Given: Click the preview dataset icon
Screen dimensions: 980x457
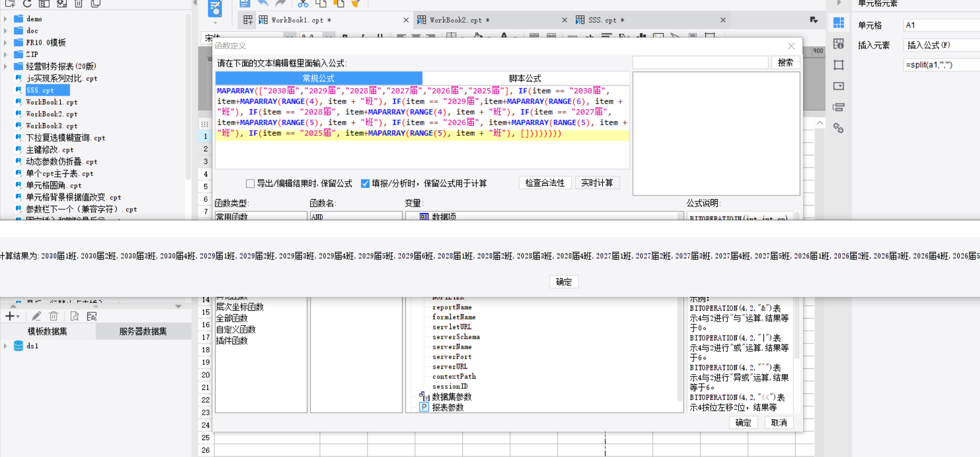Looking at the screenshot, I should (x=74, y=316).
